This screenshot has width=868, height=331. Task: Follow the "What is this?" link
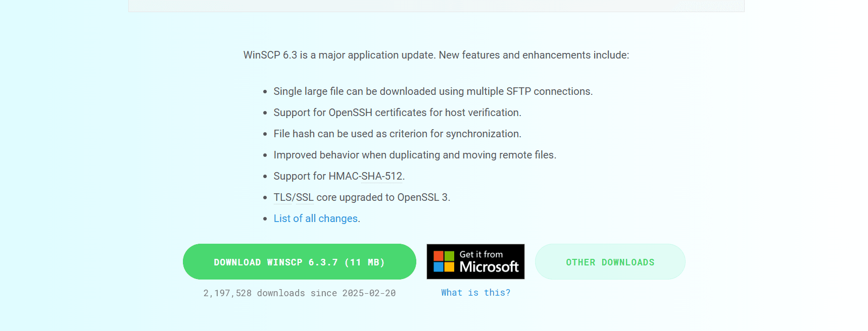(x=475, y=293)
